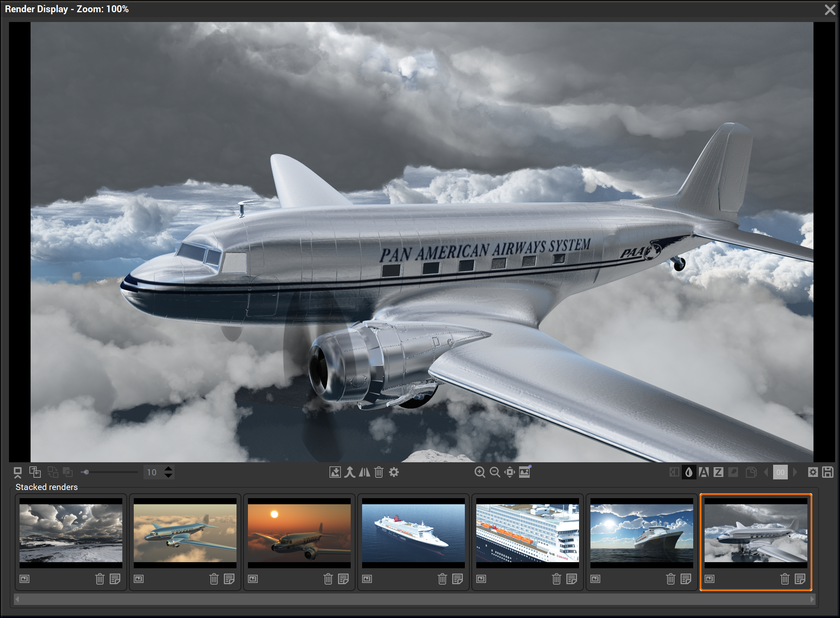Toggle the color channel display button
Image resolution: width=840 pixels, height=618 pixels.
coord(689,472)
